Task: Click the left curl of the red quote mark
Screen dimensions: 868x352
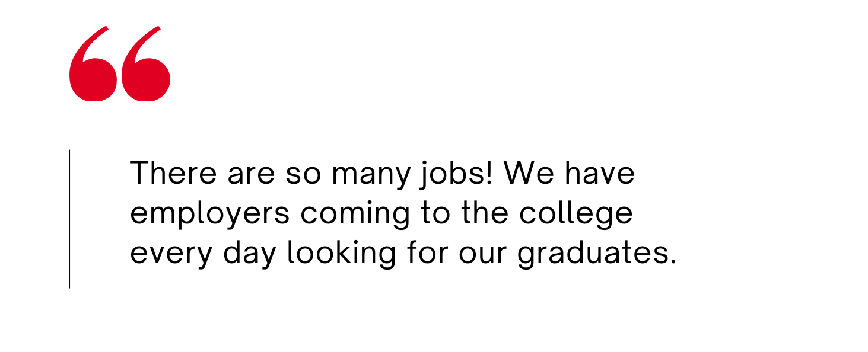Action: [93, 74]
